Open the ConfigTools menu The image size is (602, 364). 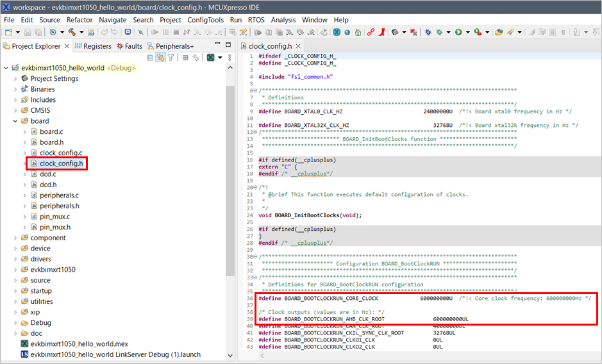click(205, 20)
